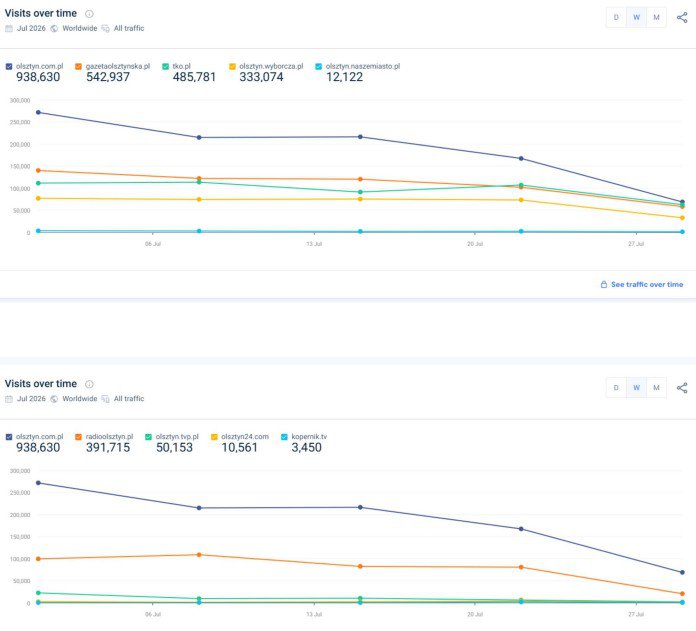Toggle the kopernik.tv checkbox
The width and height of the screenshot is (696, 631).
pos(284,437)
